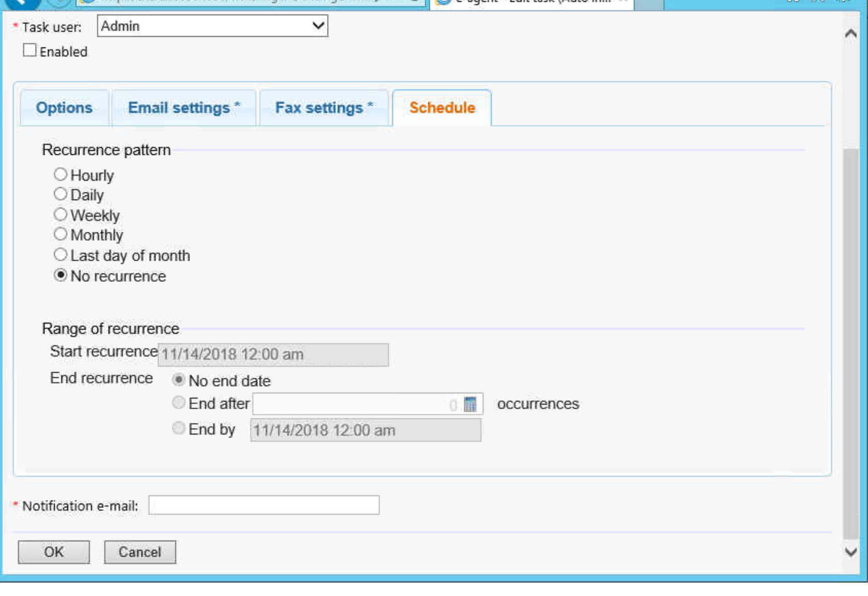This screenshot has height=596, width=868.
Task: Select the No recurrence option
Action: click(60, 275)
